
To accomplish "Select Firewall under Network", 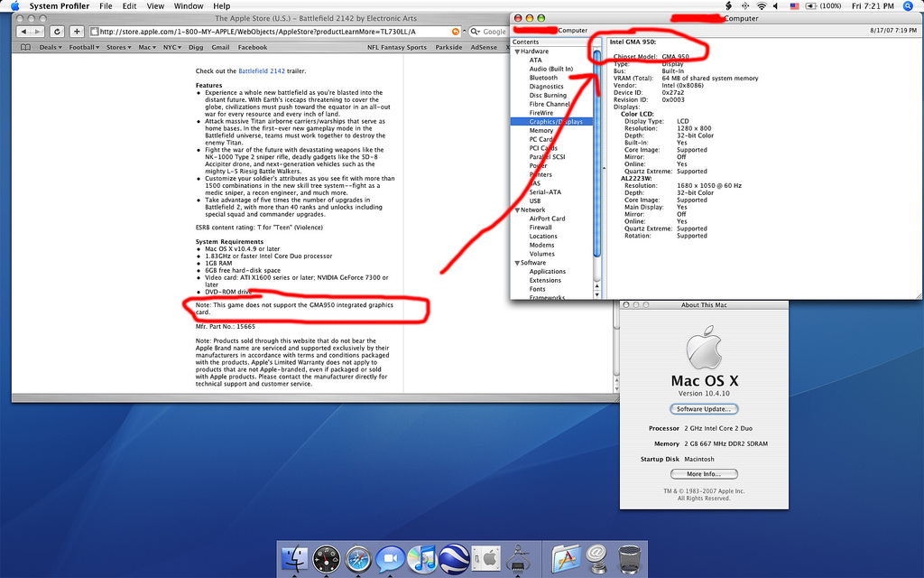I will tap(541, 227).
